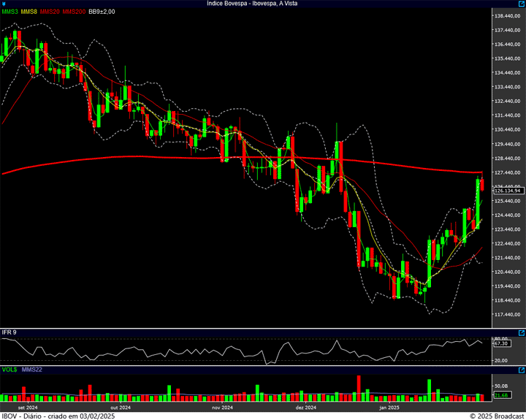Click the 123.440,00 price axis label
The height and width of the screenshot is (420, 526).
pyautogui.click(x=508, y=229)
